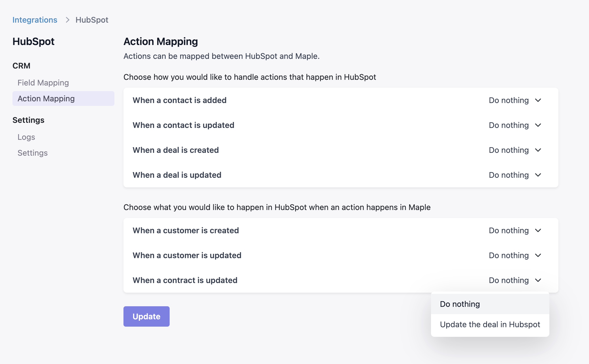Open Logs under Settings
This screenshot has width=589, height=364.
click(26, 137)
